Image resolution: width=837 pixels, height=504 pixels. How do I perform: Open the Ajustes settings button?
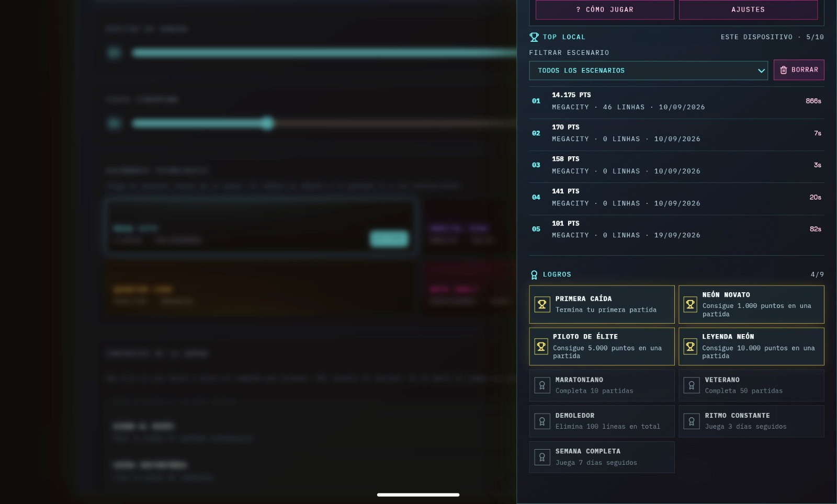[748, 9]
